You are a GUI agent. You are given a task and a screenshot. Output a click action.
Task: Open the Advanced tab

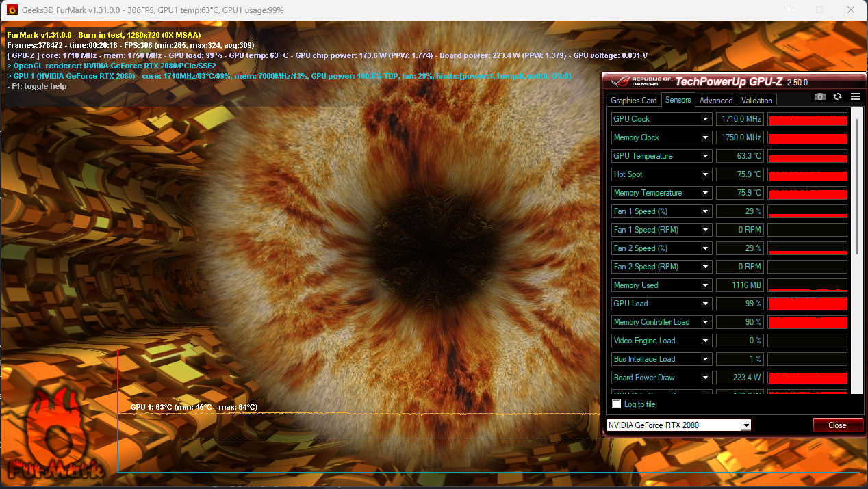[x=716, y=100]
